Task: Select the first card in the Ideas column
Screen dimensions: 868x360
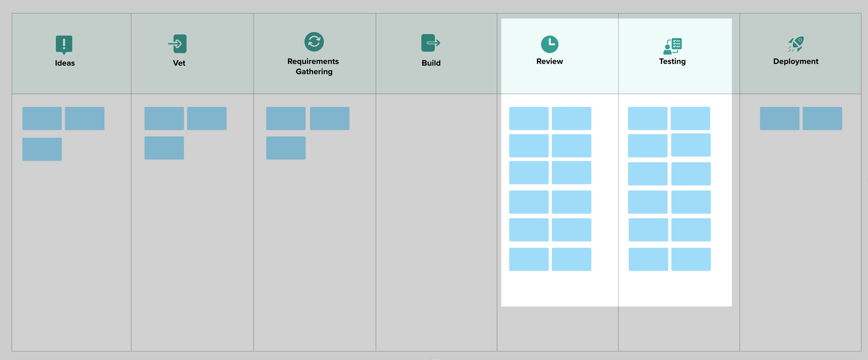Action: point(42,118)
